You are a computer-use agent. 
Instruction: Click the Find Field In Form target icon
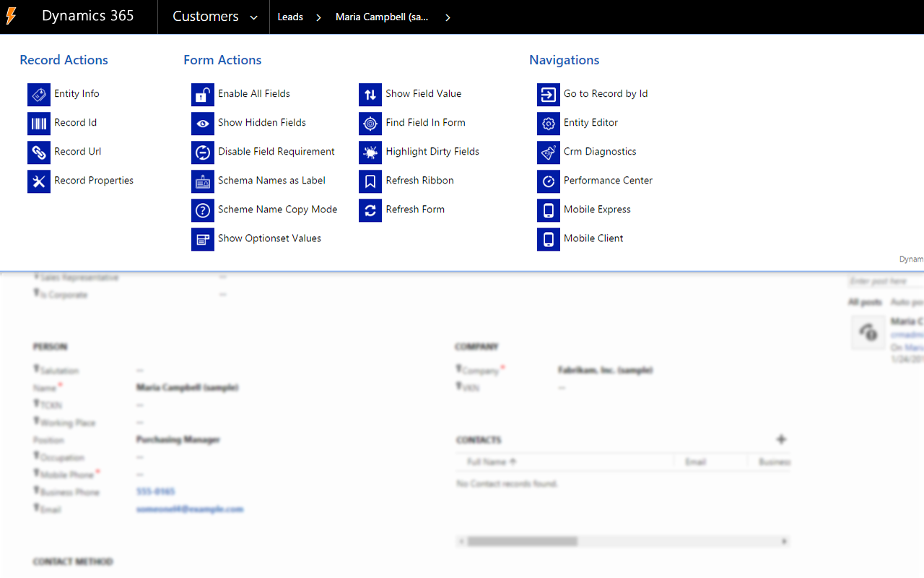(370, 124)
